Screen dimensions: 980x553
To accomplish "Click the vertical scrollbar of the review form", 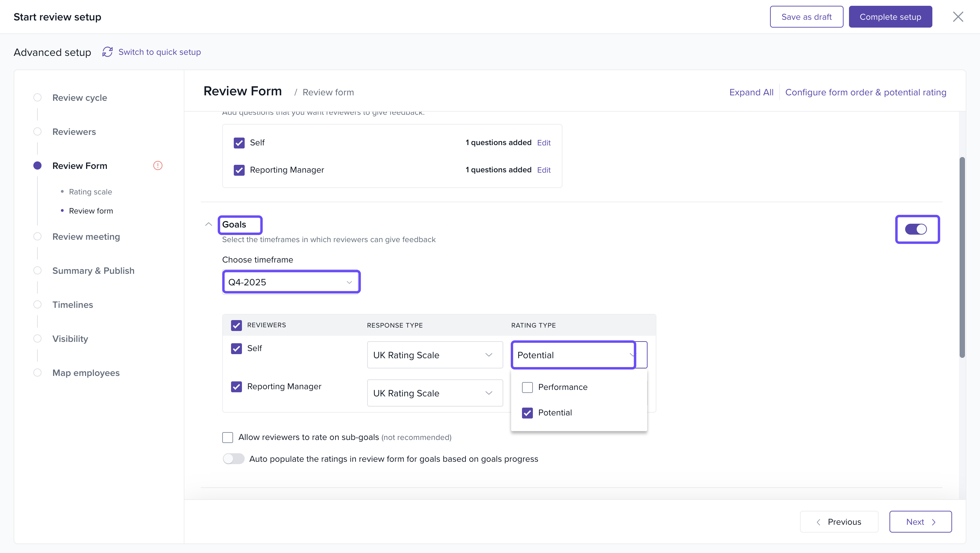I will click(962, 257).
